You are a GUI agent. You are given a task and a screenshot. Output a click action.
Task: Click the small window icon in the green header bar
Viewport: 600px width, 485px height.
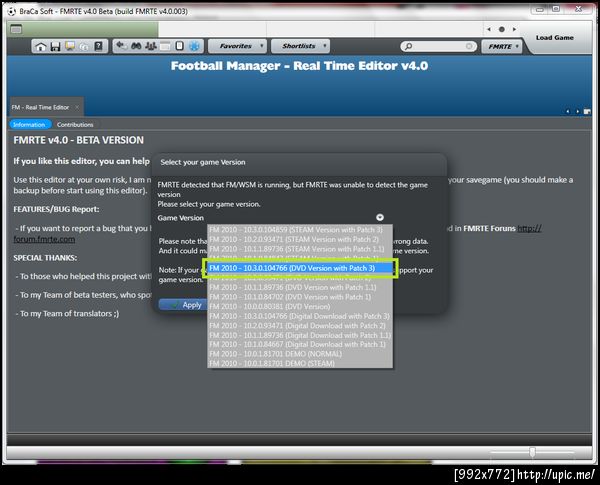pyautogui.click(x=16, y=29)
